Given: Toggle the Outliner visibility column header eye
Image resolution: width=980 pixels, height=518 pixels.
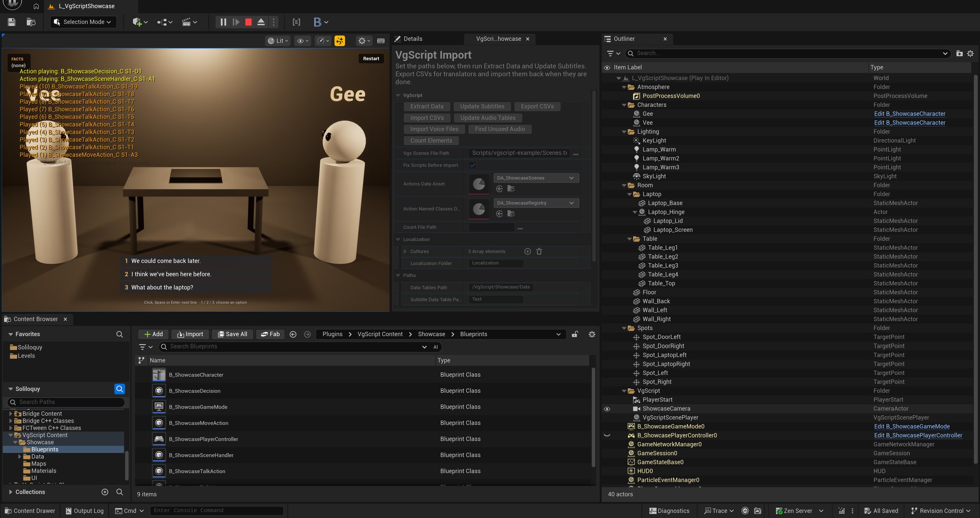Looking at the screenshot, I should coord(607,68).
